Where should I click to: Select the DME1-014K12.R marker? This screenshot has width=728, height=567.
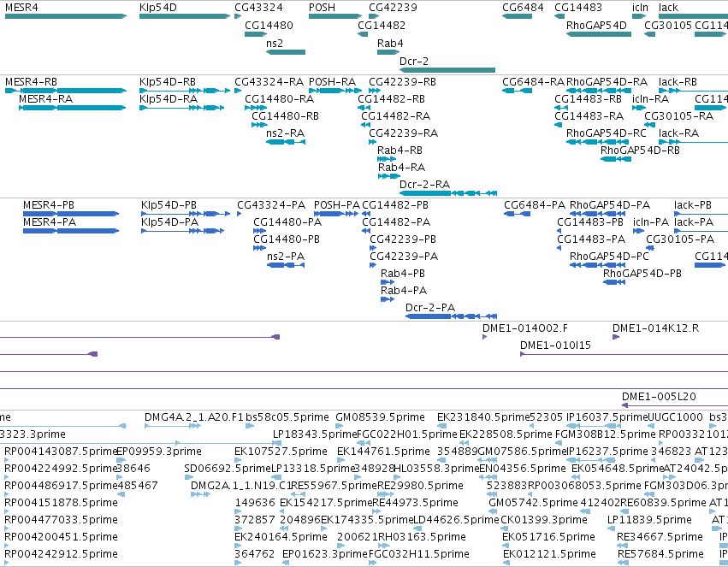pyautogui.click(x=616, y=337)
